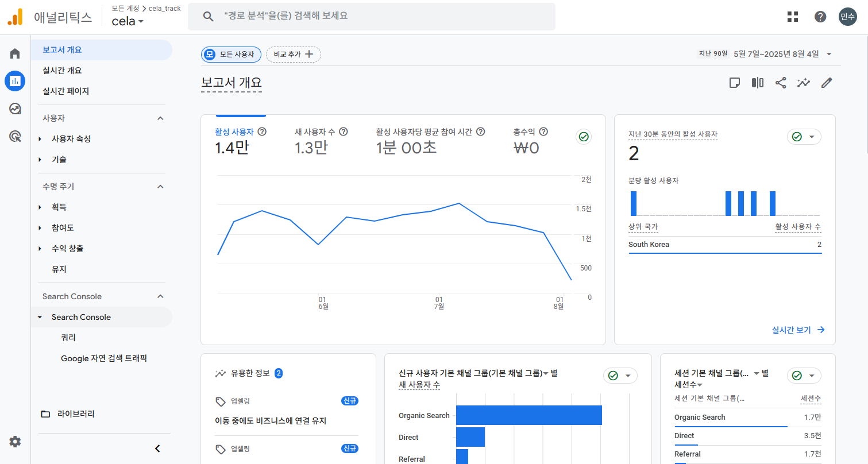The height and width of the screenshot is (464, 868).
Task: Open new users channel card status dropdown
Action: coord(620,376)
